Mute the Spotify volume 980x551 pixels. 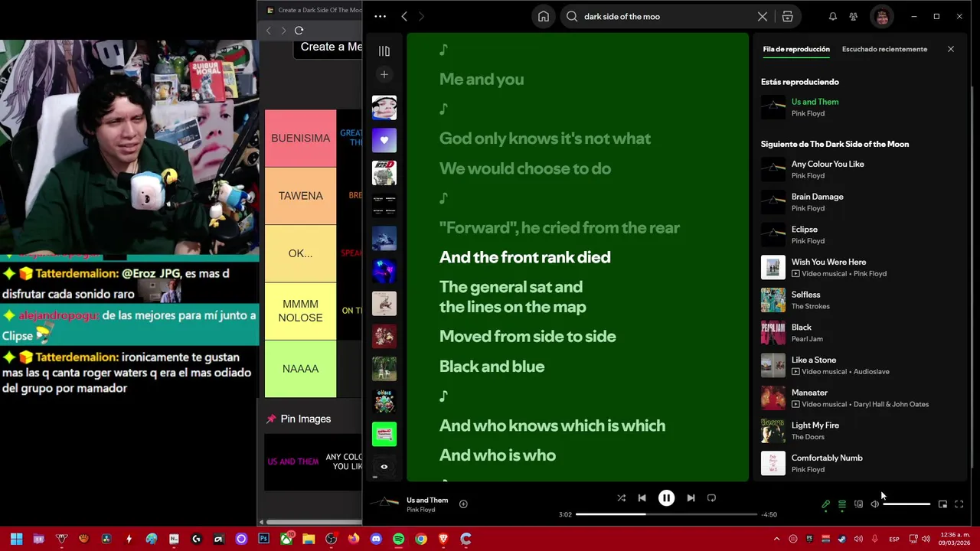[874, 504]
